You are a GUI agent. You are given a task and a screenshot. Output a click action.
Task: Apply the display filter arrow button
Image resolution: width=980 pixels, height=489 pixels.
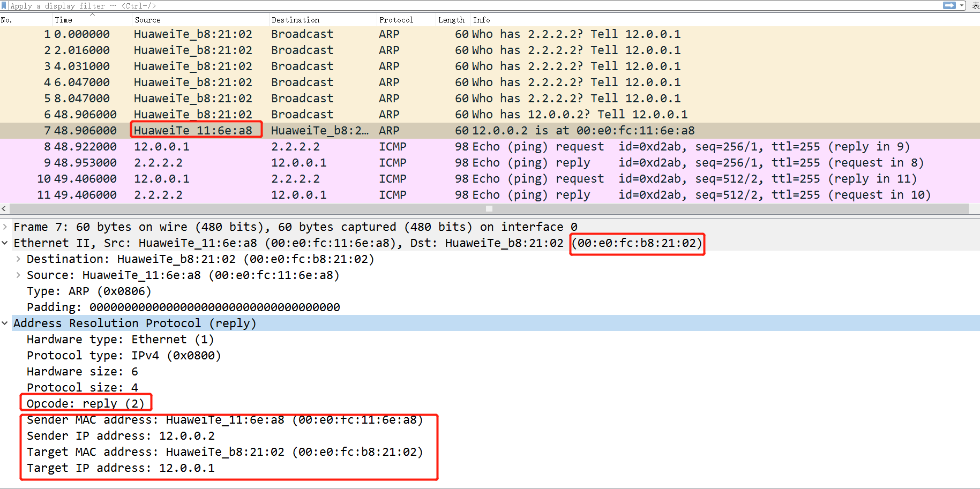pos(949,5)
